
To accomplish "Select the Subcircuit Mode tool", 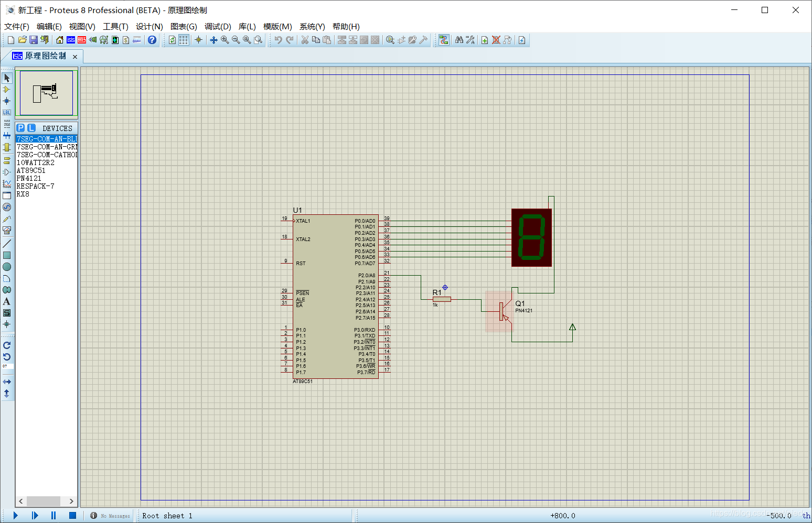I will tap(7, 147).
